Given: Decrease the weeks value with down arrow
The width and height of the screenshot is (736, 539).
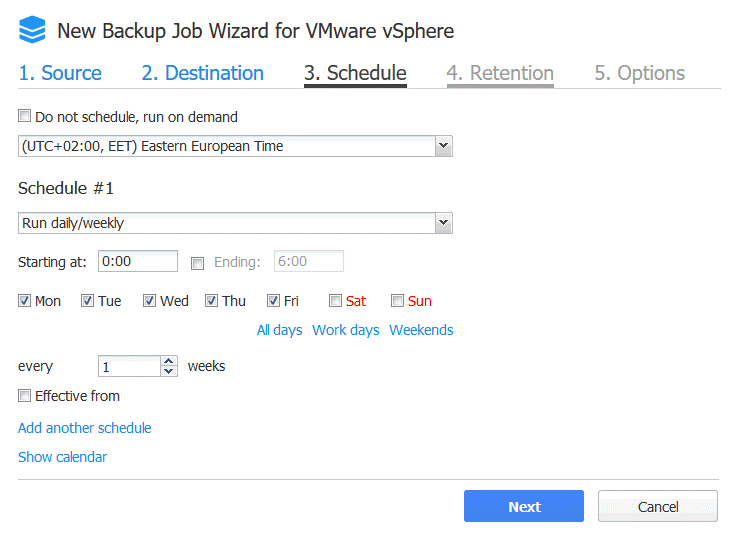Looking at the screenshot, I should click(x=169, y=371).
